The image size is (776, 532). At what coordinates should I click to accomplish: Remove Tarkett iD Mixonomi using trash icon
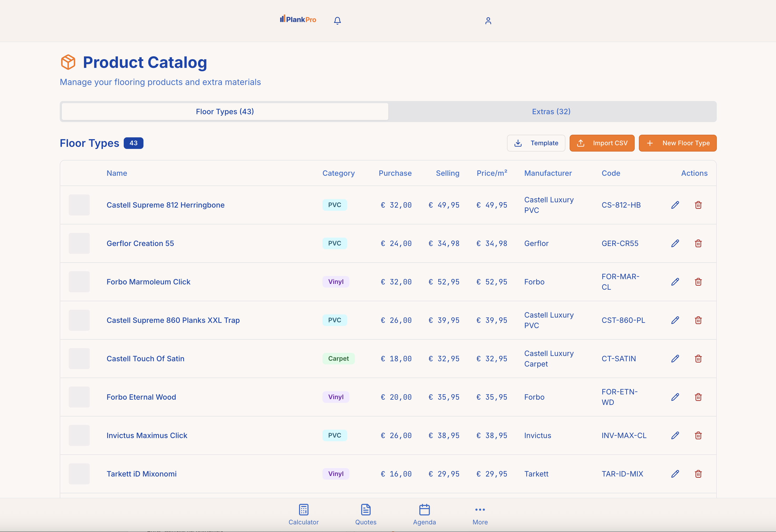point(698,474)
